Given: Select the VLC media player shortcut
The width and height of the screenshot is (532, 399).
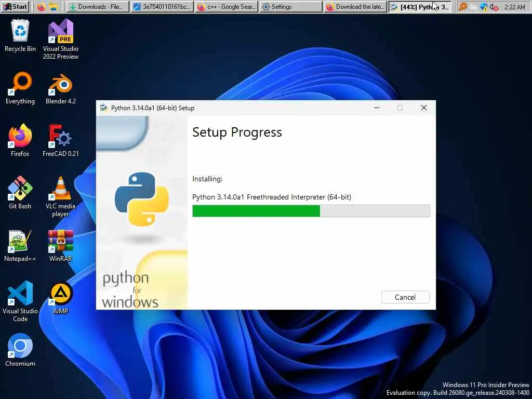Looking at the screenshot, I should tap(61, 197).
